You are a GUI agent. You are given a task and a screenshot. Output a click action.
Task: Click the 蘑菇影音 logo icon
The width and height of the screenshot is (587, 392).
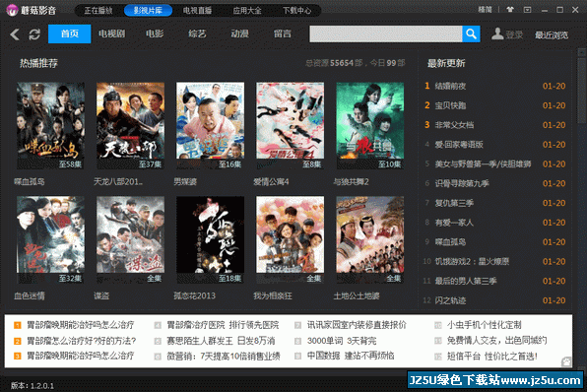point(12,10)
